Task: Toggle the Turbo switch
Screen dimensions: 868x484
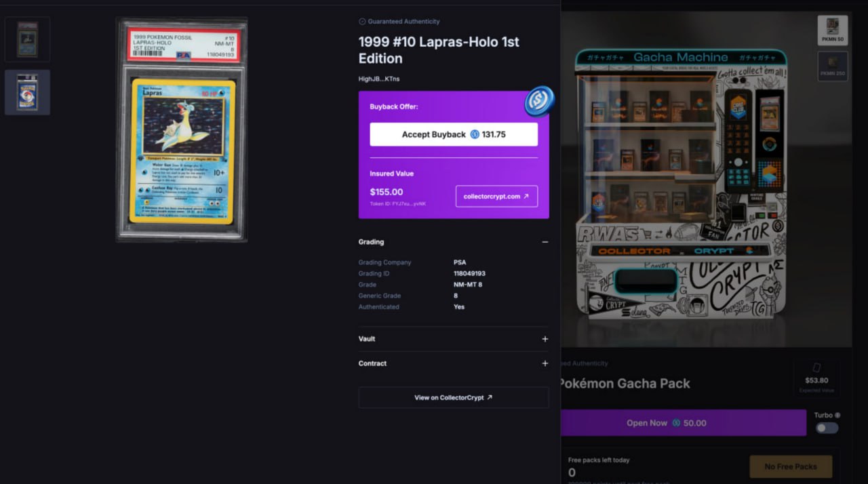Action: pos(827,428)
